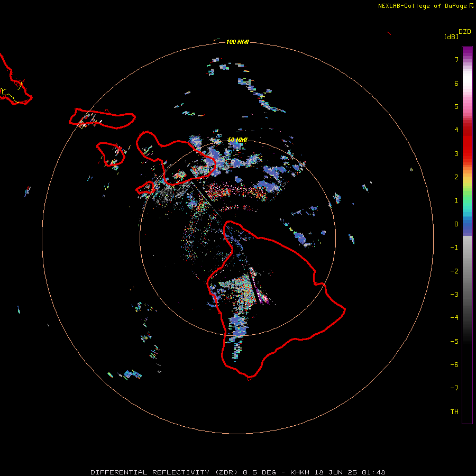Select the -3 dB color bar tick label
This screenshot has height=476, width=476.
tap(454, 295)
